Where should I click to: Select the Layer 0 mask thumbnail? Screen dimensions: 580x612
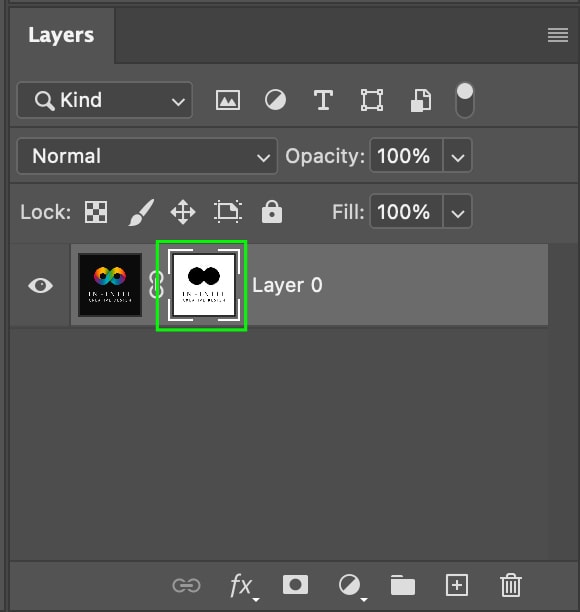coord(204,285)
